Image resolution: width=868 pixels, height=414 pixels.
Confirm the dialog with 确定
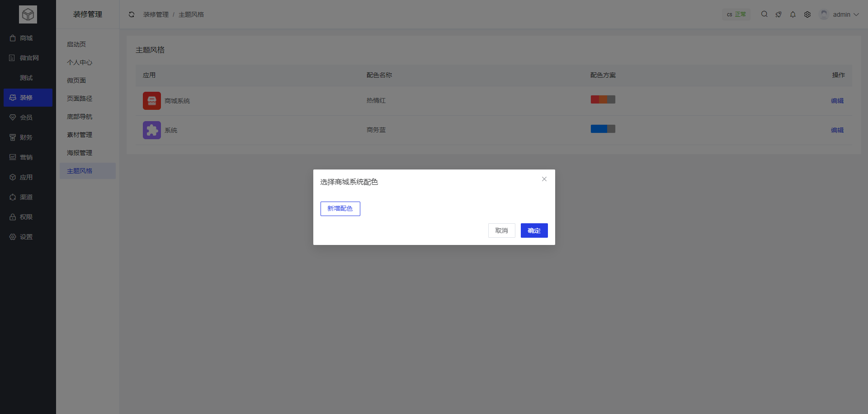point(534,231)
